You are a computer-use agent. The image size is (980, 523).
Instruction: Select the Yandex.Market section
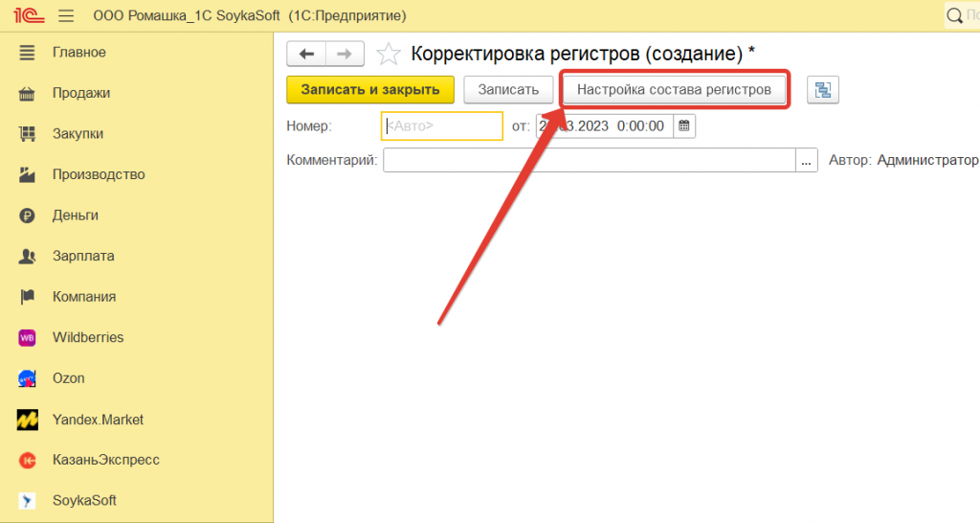pos(98,420)
